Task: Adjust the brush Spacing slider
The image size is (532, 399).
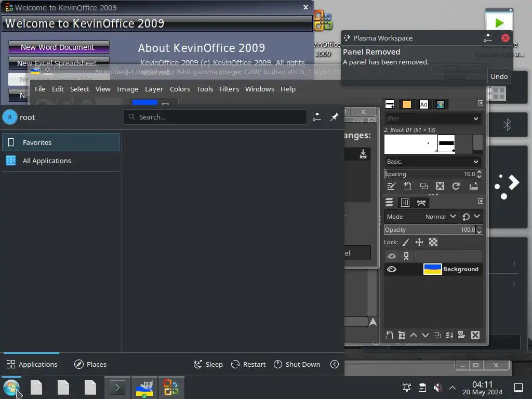Action: click(430, 174)
